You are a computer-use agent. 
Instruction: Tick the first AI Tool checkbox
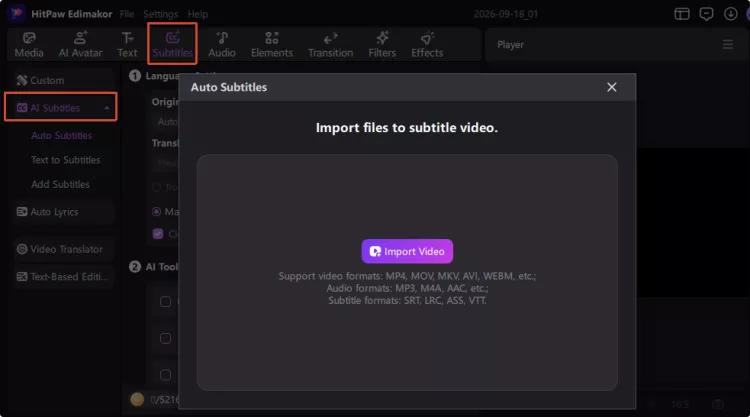[x=165, y=302]
